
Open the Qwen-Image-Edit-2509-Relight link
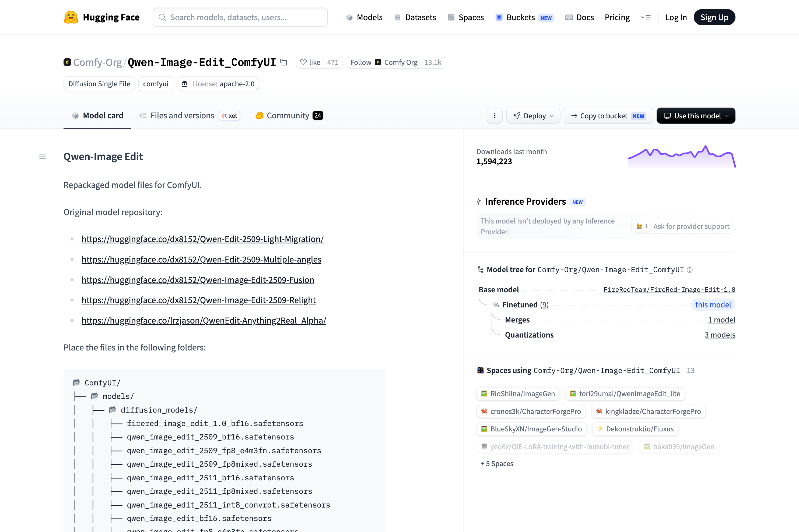[199, 300]
